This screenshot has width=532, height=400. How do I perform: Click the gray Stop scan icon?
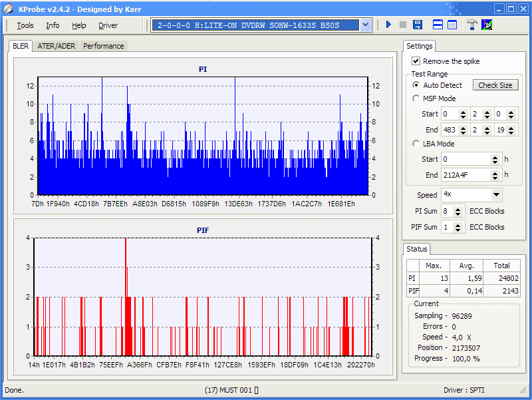[403, 25]
